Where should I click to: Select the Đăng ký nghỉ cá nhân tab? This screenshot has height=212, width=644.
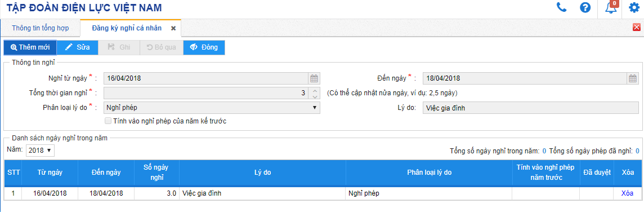127,28
